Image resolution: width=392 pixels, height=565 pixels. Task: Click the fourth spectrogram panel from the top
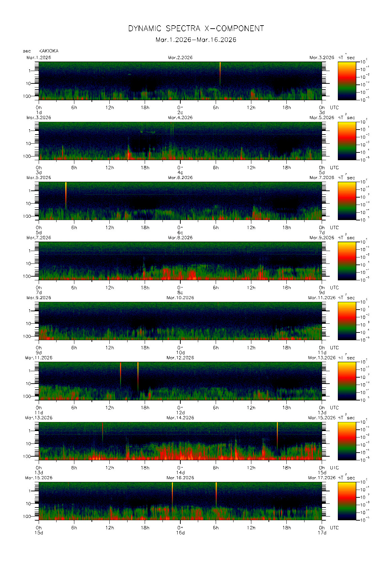pyautogui.click(x=180, y=261)
